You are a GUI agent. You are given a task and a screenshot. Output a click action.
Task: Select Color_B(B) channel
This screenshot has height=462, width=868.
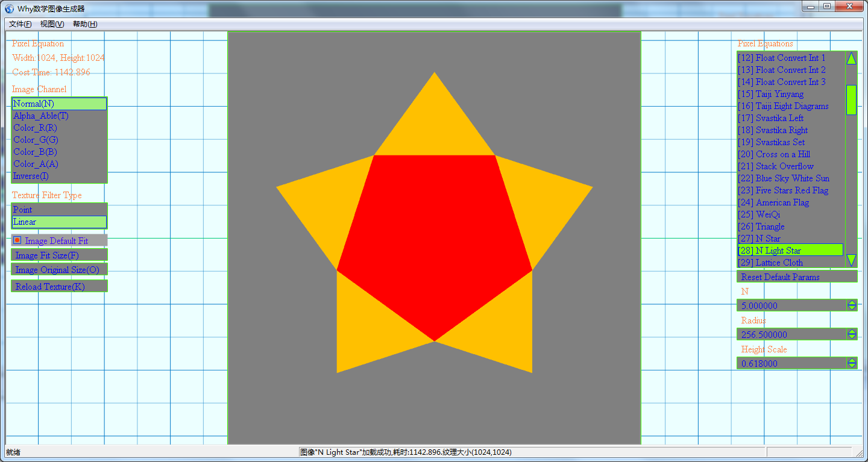tap(59, 152)
